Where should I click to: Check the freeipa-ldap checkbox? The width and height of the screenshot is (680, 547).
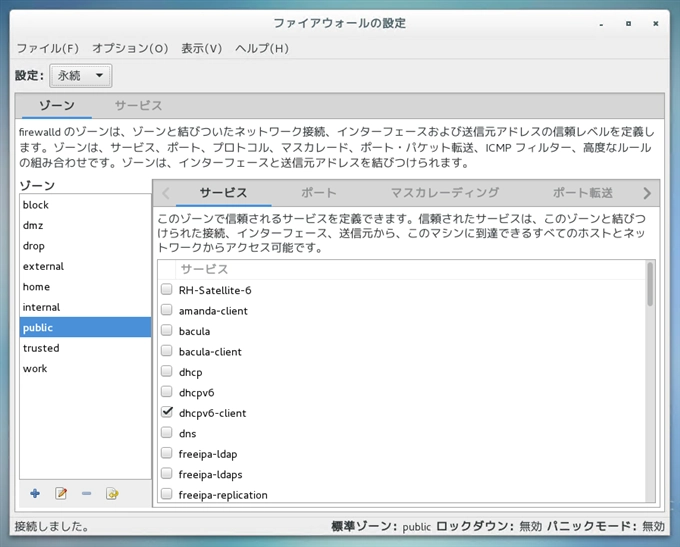point(167,453)
